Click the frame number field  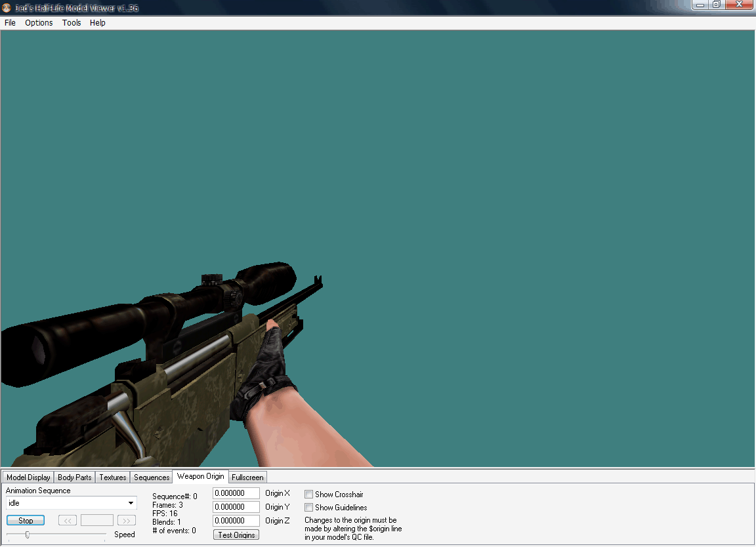click(97, 521)
